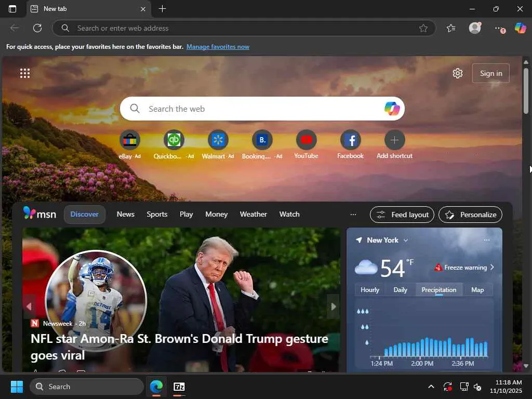Go to previous news story arrow

point(29,307)
